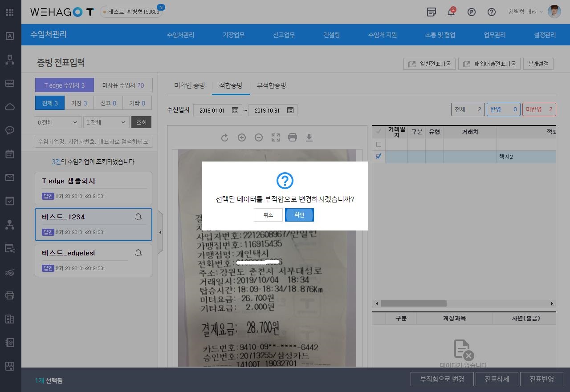This screenshot has width=570, height=392.
Task: Zoom out of receipt image
Action: (x=259, y=138)
